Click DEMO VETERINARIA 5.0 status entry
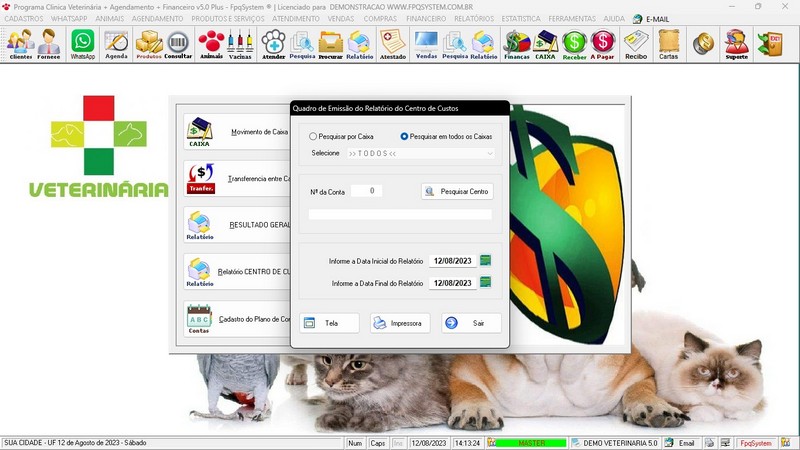This screenshot has height=450, width=800. pyautogui.click(x=615, y=443)
